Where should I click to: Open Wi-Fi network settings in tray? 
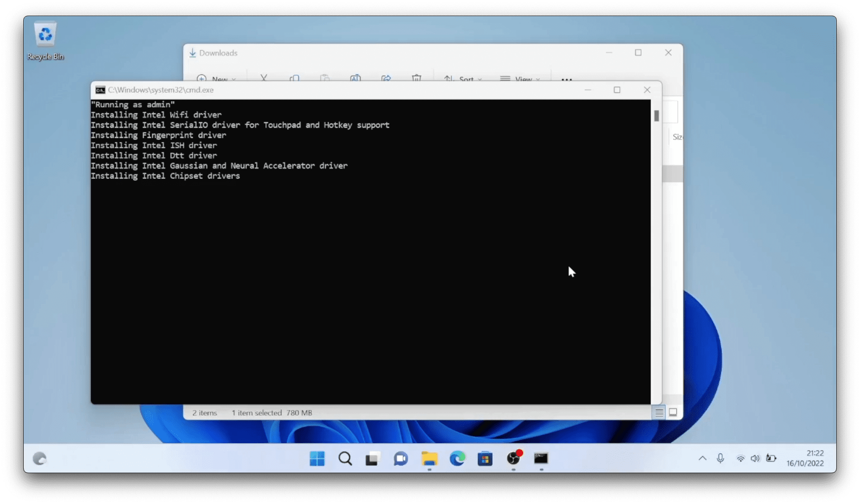pyautogui.click(x=740, y=458)
